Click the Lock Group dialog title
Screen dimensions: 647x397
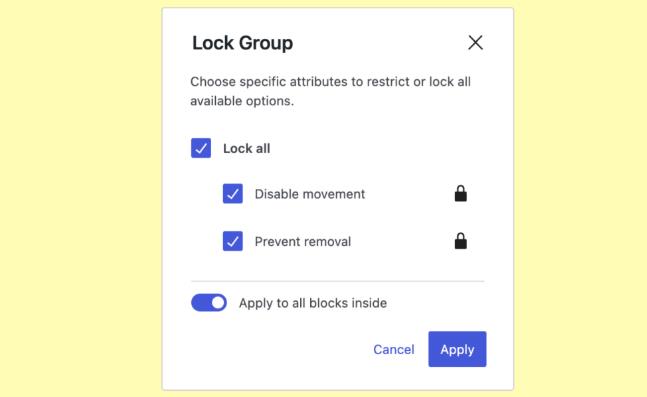coord(243,43)
